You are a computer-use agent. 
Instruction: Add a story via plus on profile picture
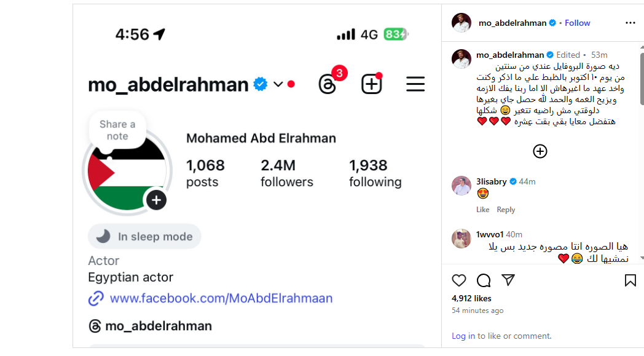[x=156, y=200]
